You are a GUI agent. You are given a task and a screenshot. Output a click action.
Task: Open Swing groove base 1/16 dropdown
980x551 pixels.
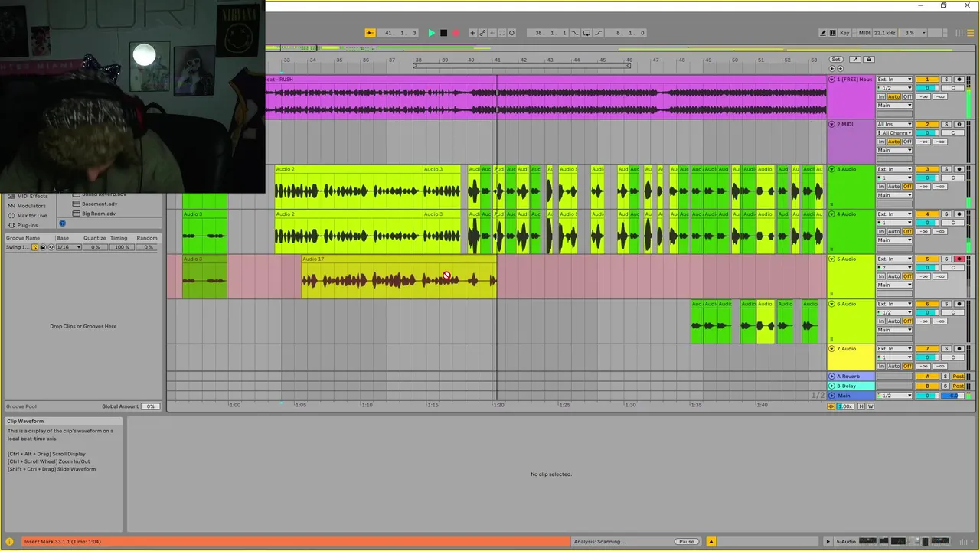(x=67, y=247)
